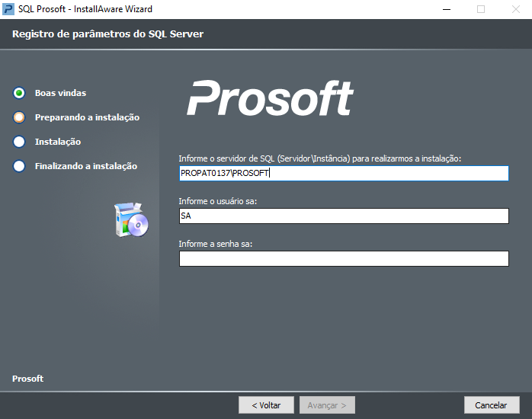Click the Prosoft footer text
This screenshot has width=532, height=419.
click(28, 379)
